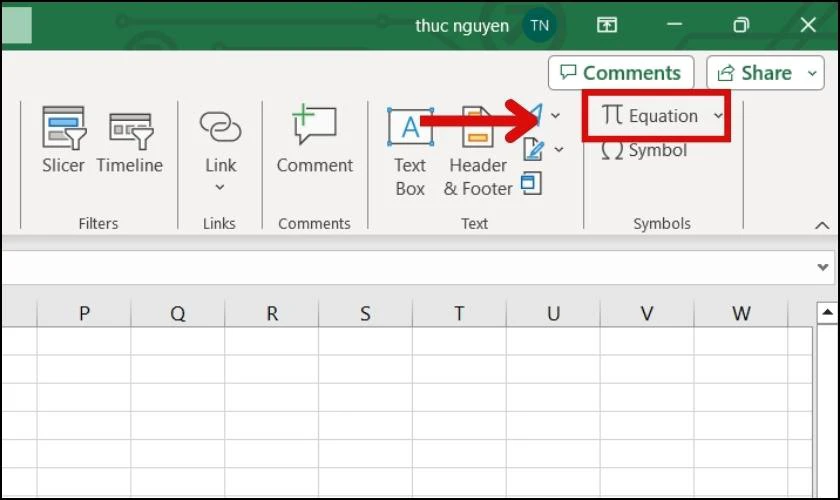Screen dimensions: 840x500
Task: Click the Signature Line icon
Action: [x=534, y=150]
